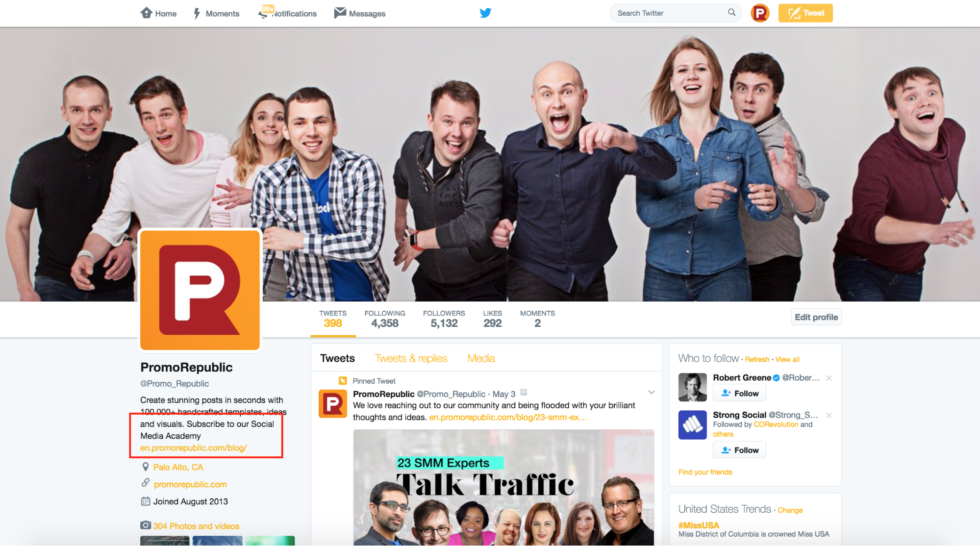Viewport: 980px width, 546px height.
Task: View the 398 Tweets count tab
Action: click(333, 319)
